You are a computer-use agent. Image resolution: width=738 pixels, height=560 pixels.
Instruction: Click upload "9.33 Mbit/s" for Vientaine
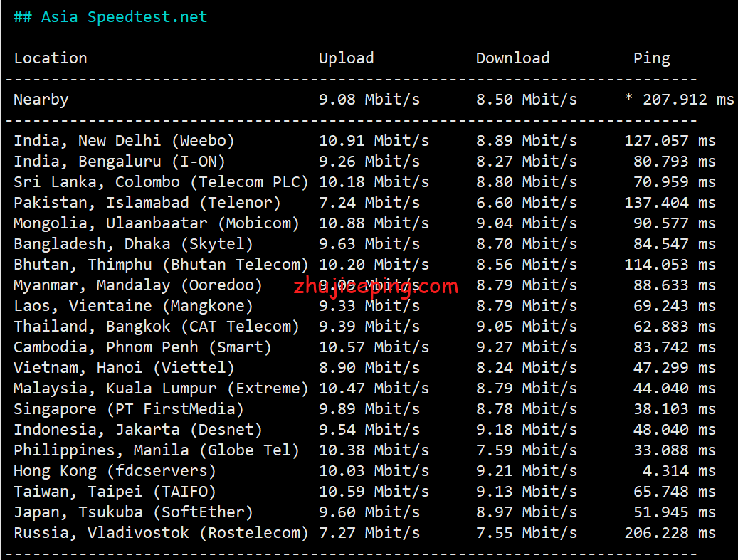pos(369,307)
